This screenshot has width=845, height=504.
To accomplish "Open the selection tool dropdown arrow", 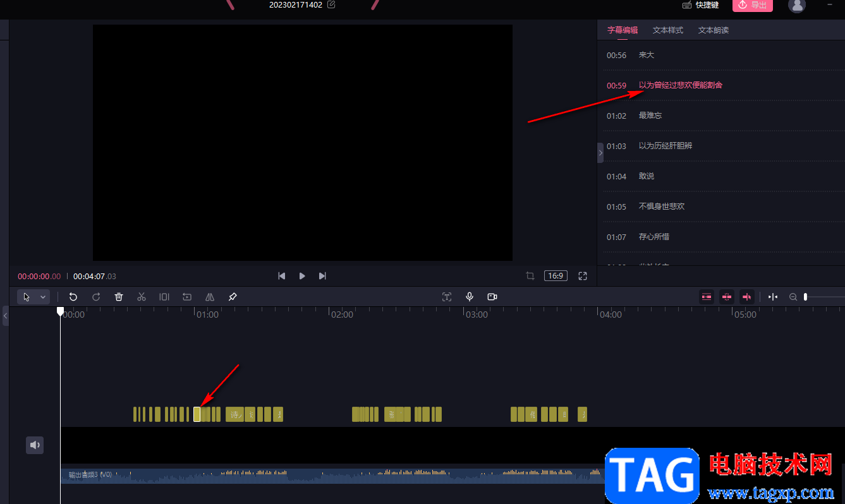I will coord(43,297).
